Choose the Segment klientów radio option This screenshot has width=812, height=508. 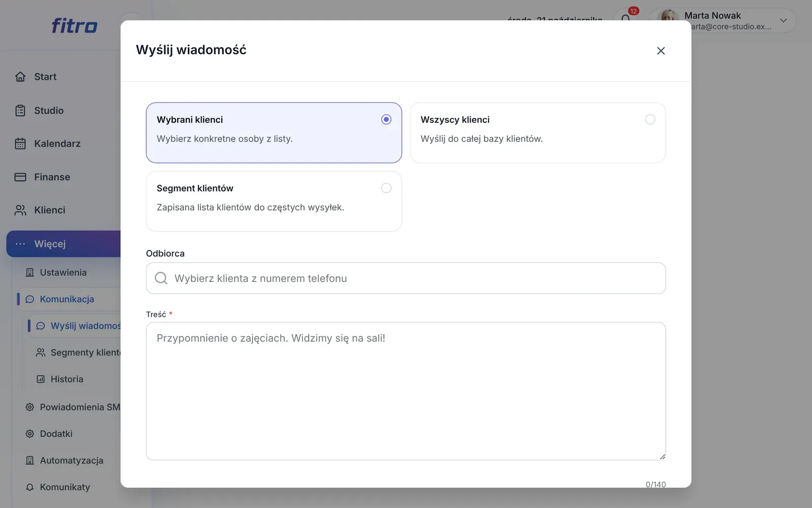point(386,188)
